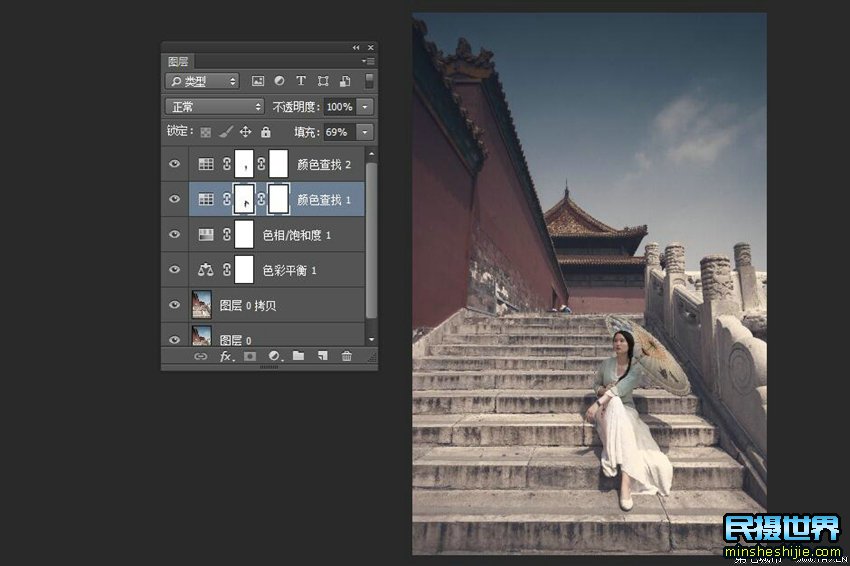Lock layer position with move icon
This screenshot has width=850, height=566.
click(246, 132)
